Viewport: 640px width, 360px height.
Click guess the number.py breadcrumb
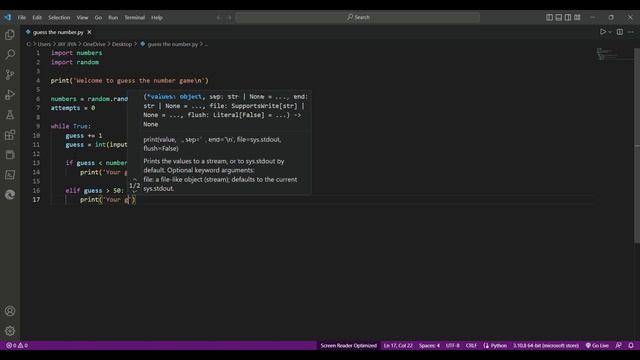(x=173, y=44)
